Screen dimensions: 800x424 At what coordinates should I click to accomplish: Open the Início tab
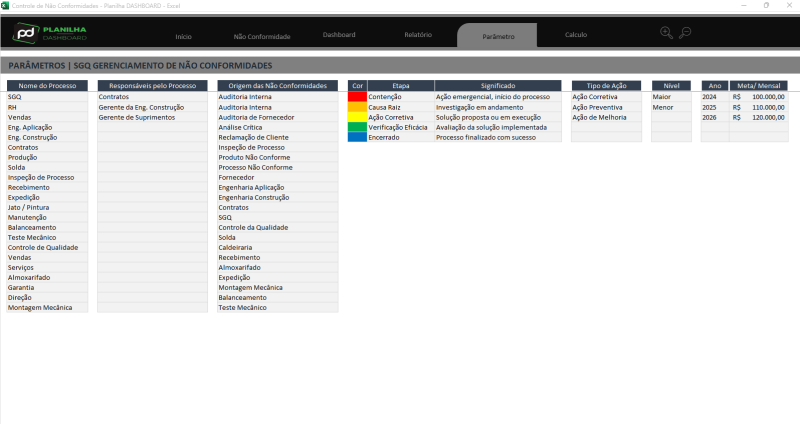183,36
